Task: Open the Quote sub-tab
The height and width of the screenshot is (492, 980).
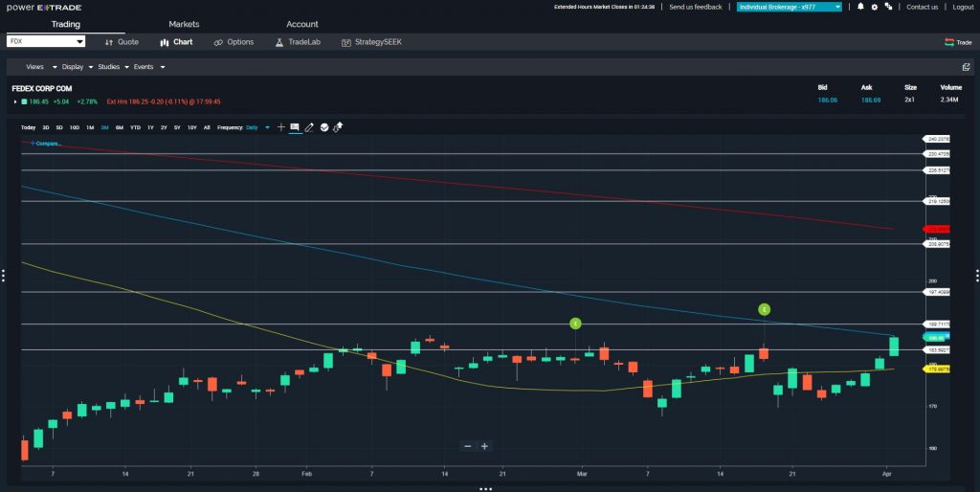Action: [122, 42]
